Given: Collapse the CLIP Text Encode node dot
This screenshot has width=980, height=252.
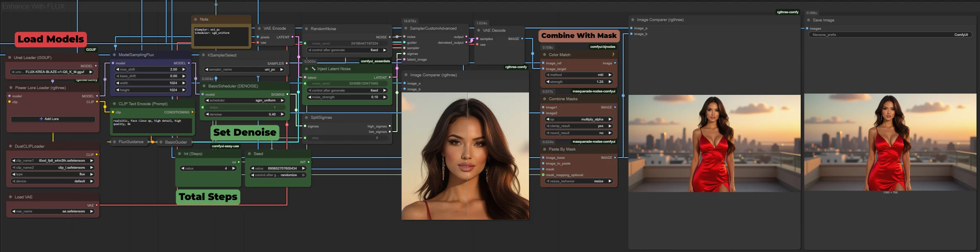Looking at the screenshot, I should tap(114, 104).
